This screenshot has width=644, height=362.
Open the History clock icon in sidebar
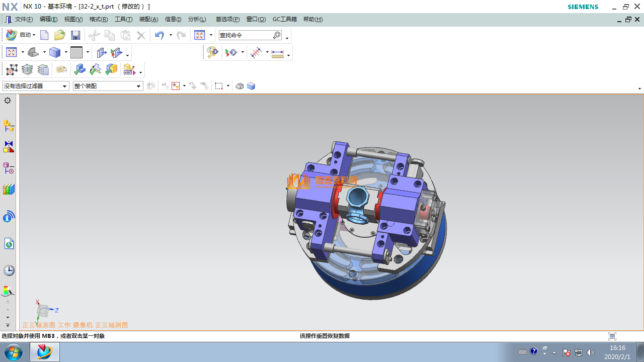(x=9, y=270)
